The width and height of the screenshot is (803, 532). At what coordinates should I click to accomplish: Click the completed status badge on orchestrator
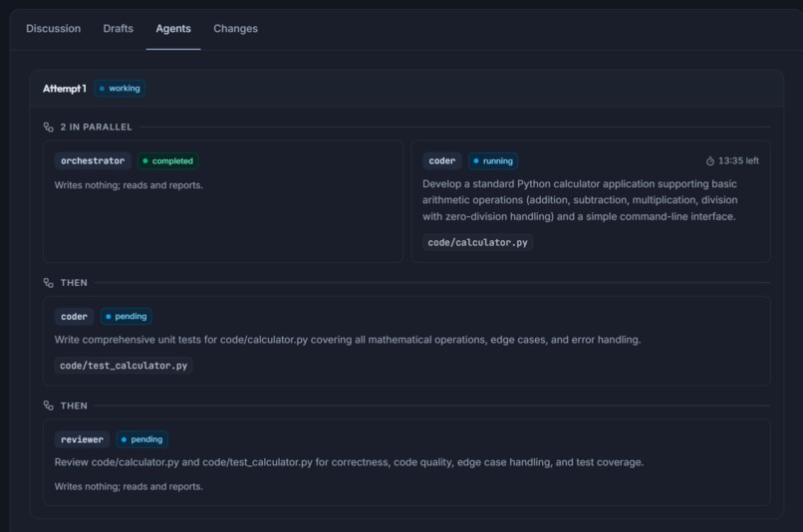(168, 160)
